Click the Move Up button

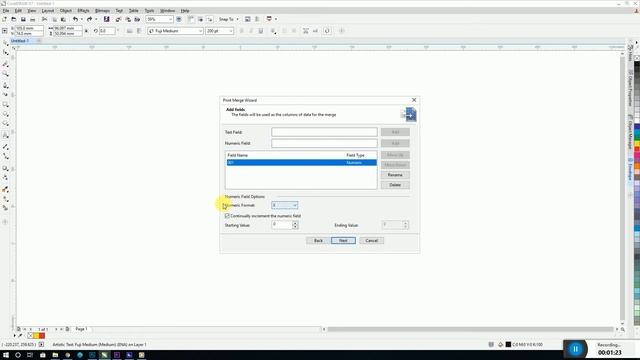point(395,155)
